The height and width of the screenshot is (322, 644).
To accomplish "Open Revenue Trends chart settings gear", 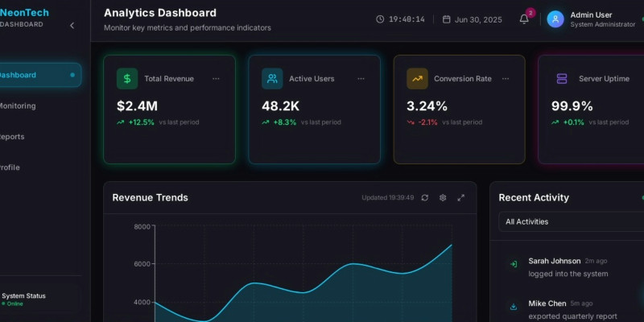I will (x=443, y=198).
